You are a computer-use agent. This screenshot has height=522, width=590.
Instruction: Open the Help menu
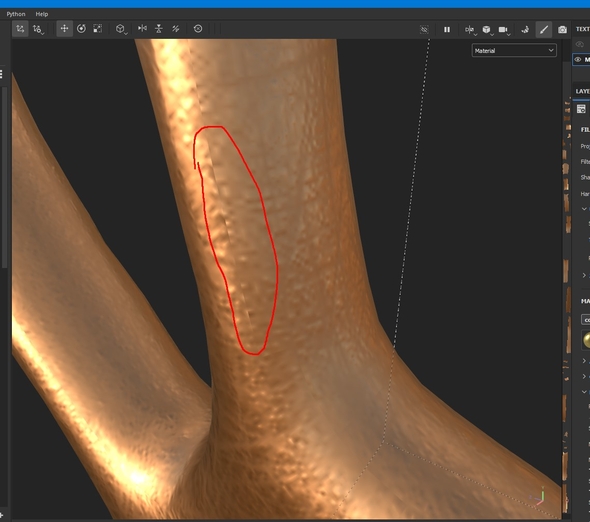[x=42, y=14]
